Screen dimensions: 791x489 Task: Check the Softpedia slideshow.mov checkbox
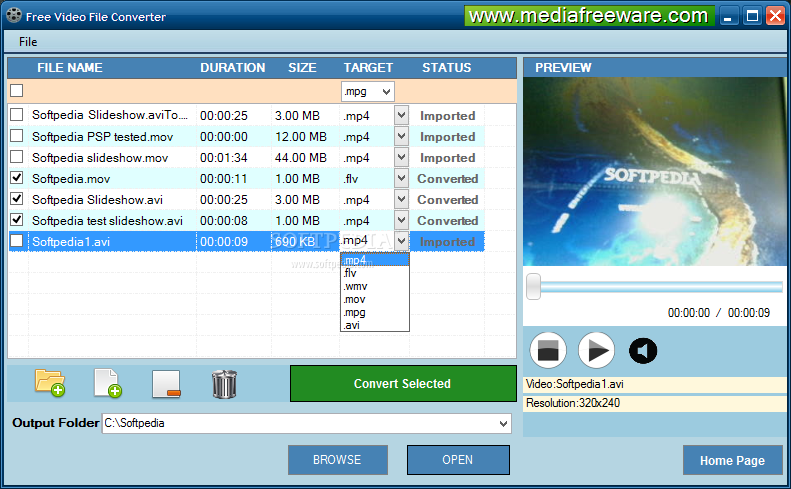(x=17, y=157)
